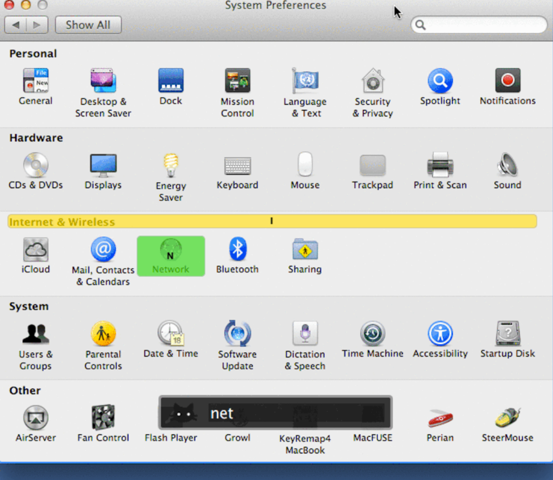Click the Show All button
Viewport: 553px width, 480px height.
88,25
